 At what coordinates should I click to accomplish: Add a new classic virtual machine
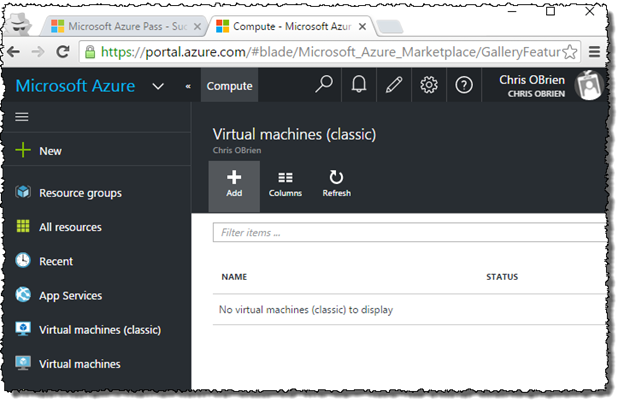(234, 186)
